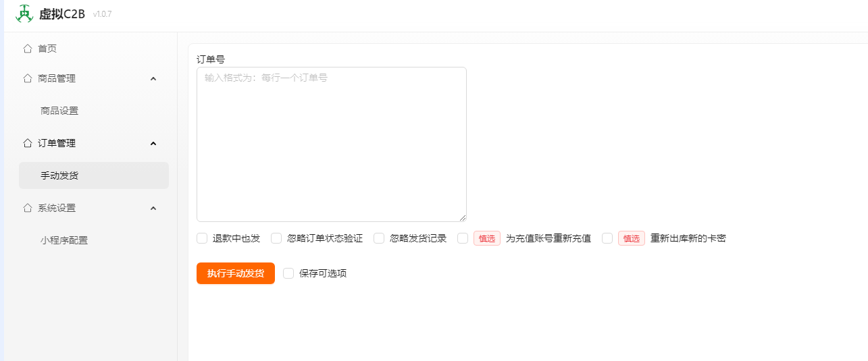Click the v1.0.7 version label
The image size is (868, 361).
coord(102,14)
